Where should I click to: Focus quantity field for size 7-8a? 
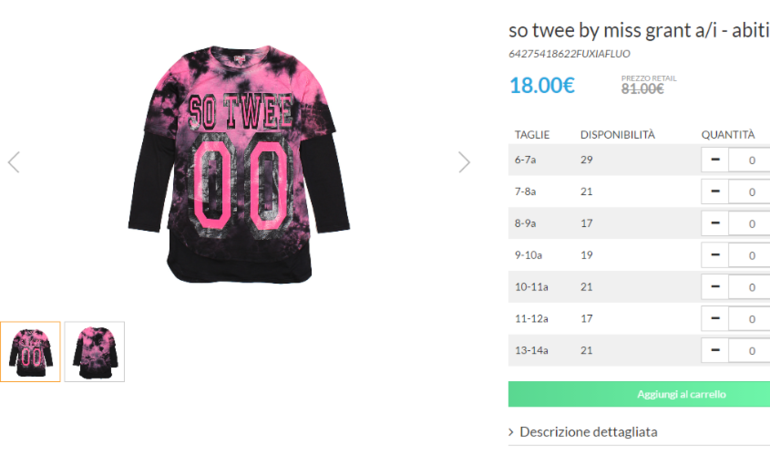tap(749, 192)
